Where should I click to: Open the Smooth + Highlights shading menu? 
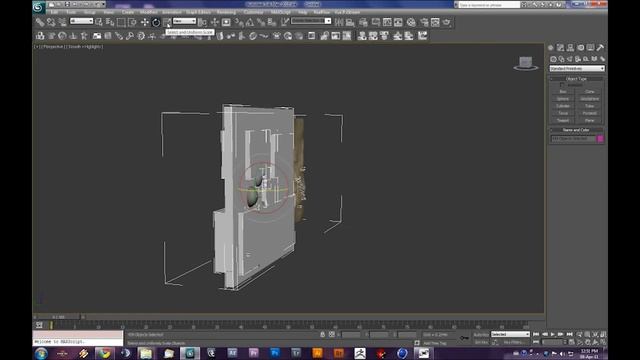point(85,47)
